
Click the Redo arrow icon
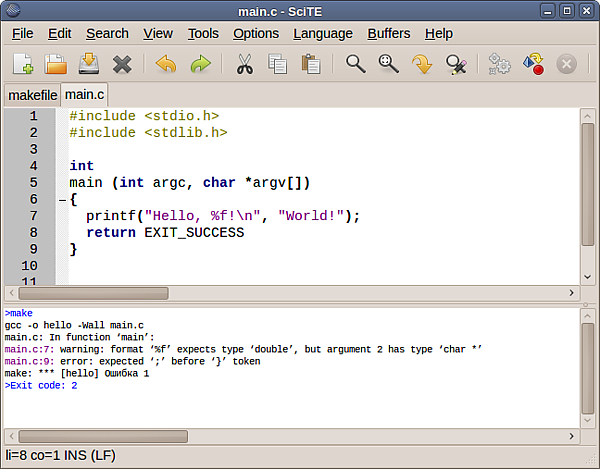[200, 65]
